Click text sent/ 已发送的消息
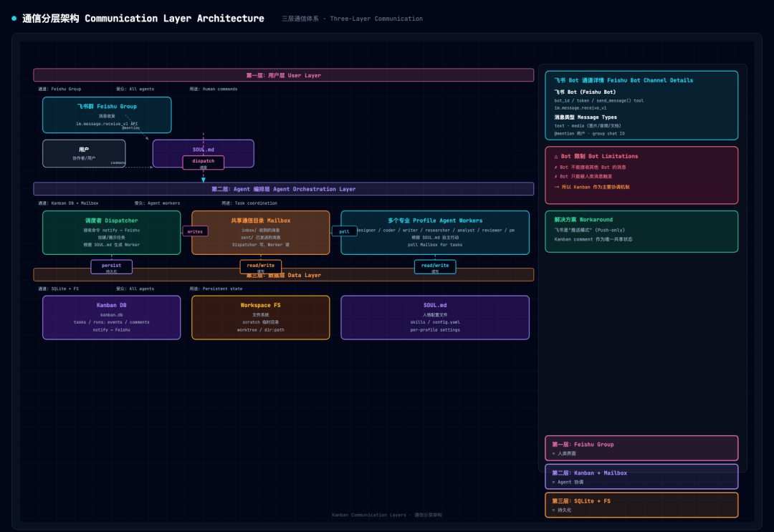The image size is (774, 532). click(x=261, y=238)
